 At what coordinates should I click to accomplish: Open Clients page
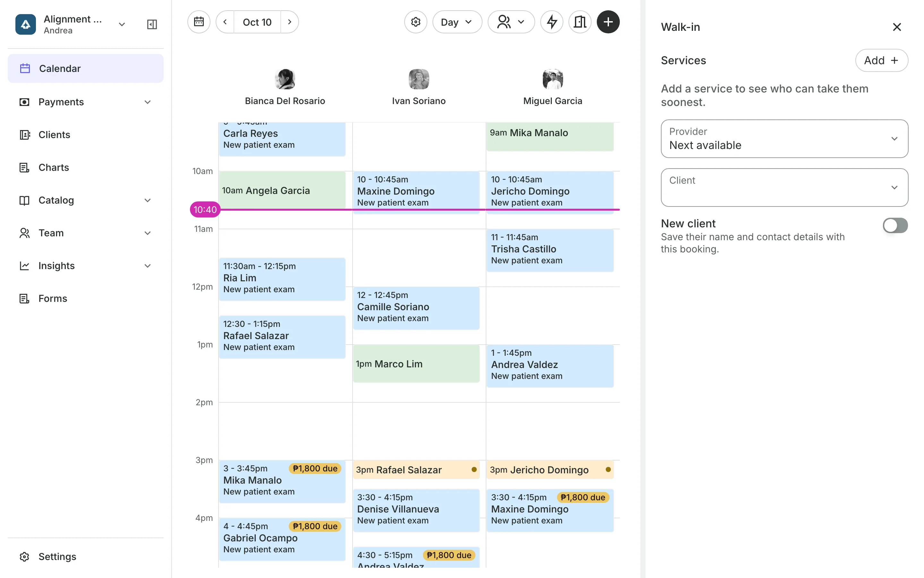pyautogui.click(x=86, y=135)
